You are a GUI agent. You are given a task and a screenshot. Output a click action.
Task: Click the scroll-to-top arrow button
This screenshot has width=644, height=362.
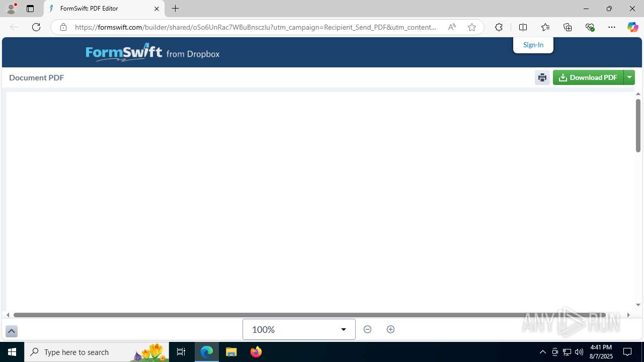pyautogui.click(x=12, y=331)
